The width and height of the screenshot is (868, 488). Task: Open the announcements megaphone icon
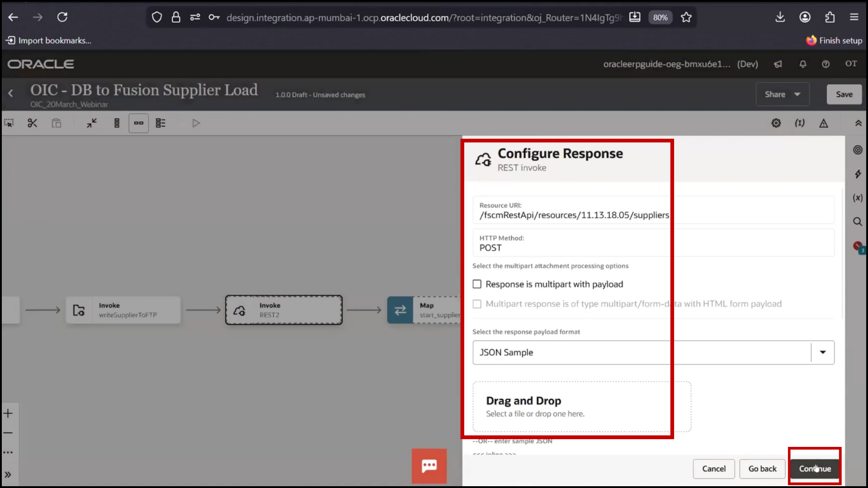click(x=778, y=64)
